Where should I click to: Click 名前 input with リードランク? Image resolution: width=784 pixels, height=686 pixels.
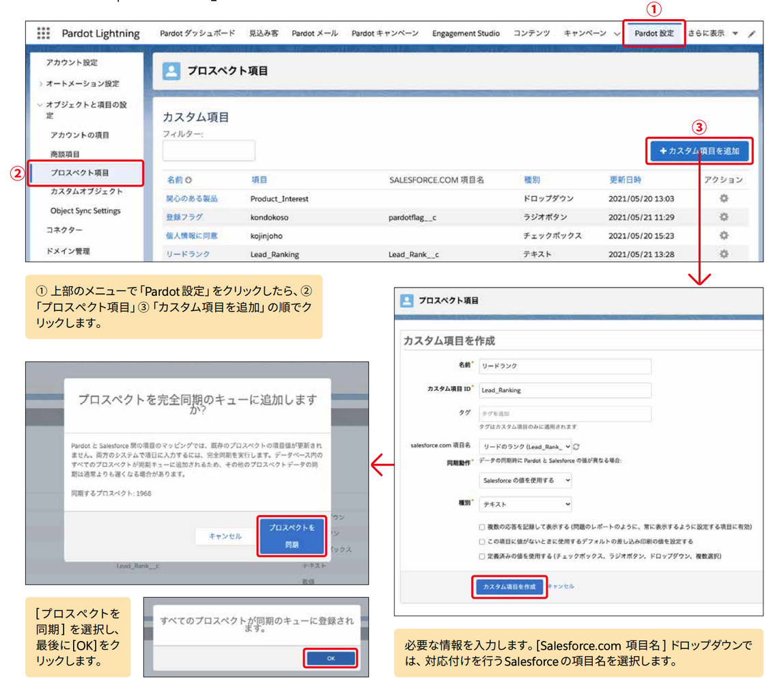coord(565,366)
